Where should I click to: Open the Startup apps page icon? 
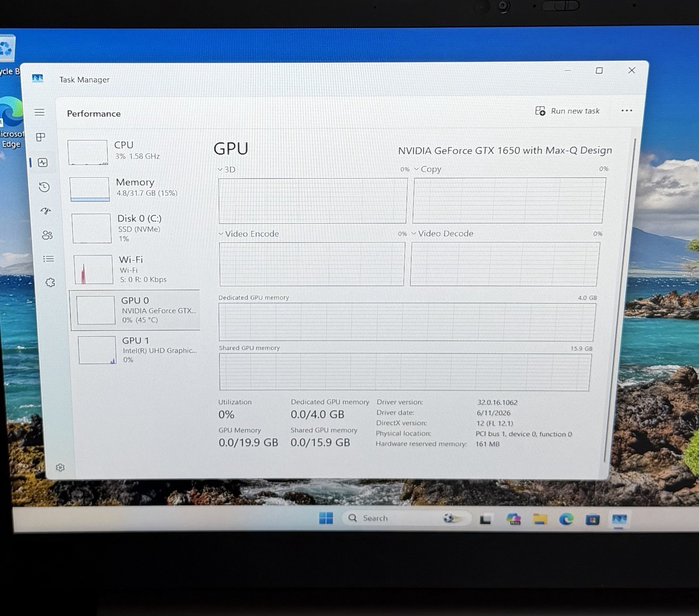pos(46,211)
